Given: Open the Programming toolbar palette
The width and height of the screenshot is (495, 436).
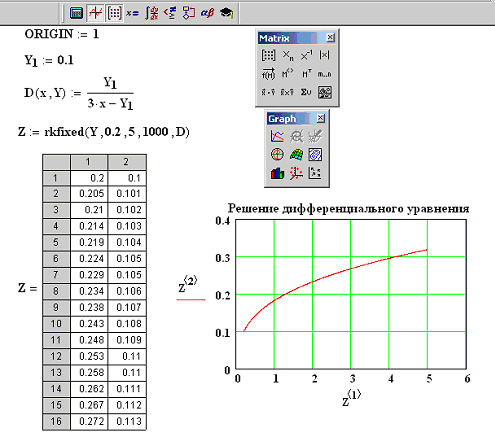Looking at the screenshot, I should pyautogui.click(x=189, y=13).
